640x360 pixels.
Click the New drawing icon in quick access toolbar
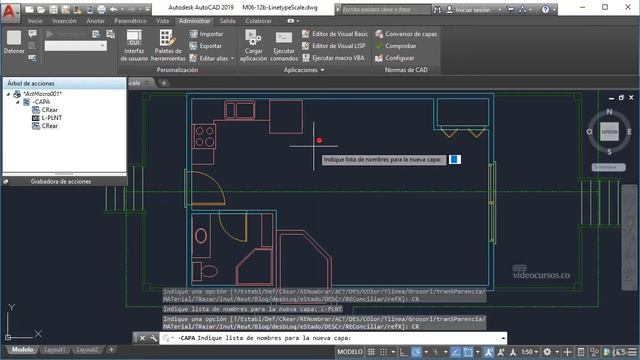point(29,9)
